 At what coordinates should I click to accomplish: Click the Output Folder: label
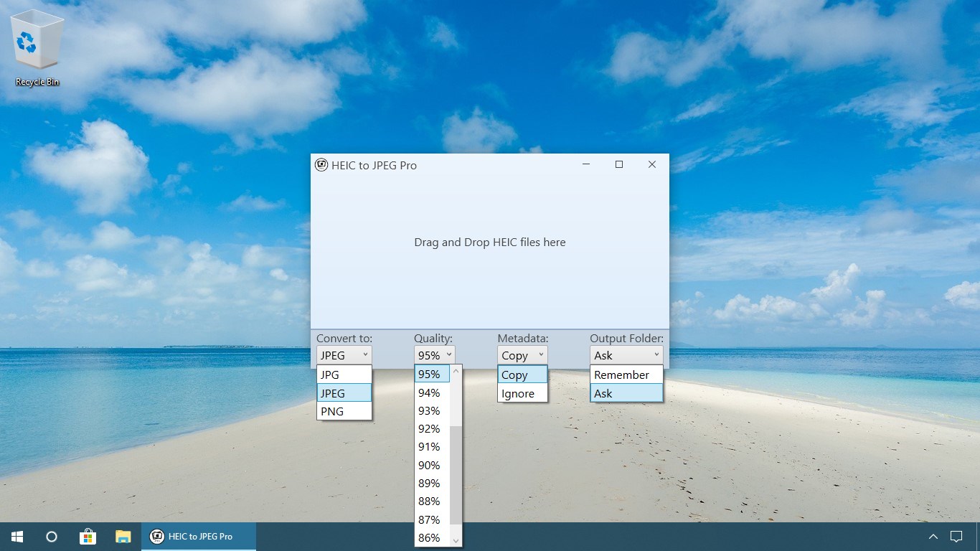click(626, 338)
